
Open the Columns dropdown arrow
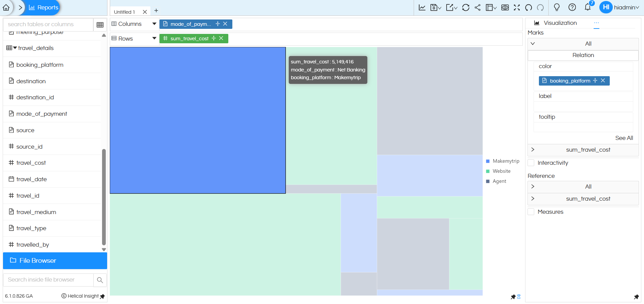(x=154, y=24)
